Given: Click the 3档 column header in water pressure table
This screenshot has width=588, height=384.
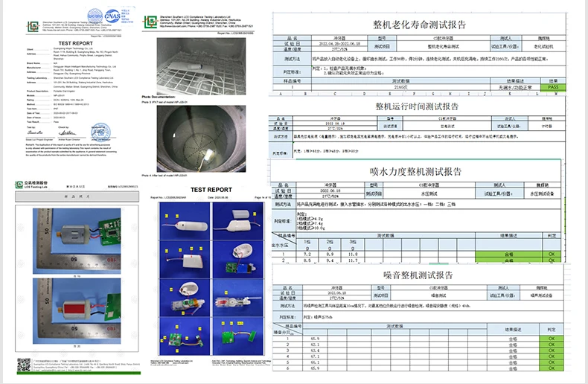Looking at the screenshot, I should [353, 242].
